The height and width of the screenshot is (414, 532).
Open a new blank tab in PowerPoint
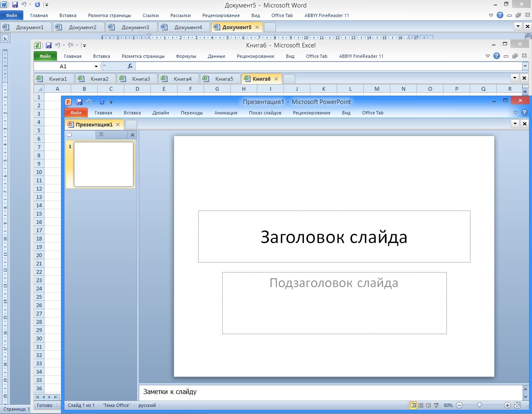click(x=131, y=124)
